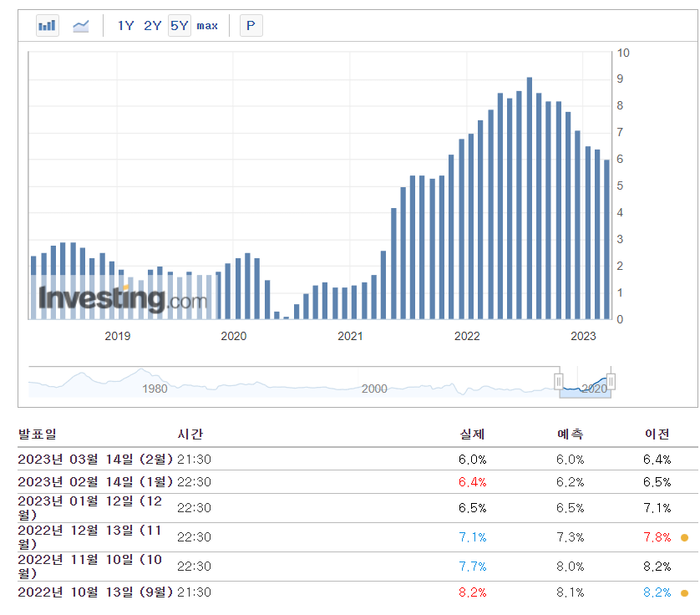Click the y-axis label 10
The height and width of the screenshot is (615, 700).
coord(623,53)
